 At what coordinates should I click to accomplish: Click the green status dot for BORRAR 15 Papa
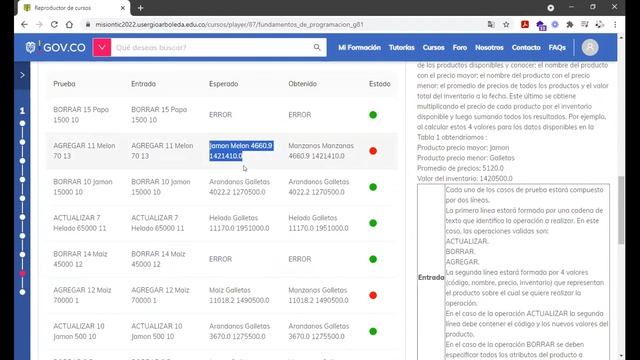coord(373,115)
